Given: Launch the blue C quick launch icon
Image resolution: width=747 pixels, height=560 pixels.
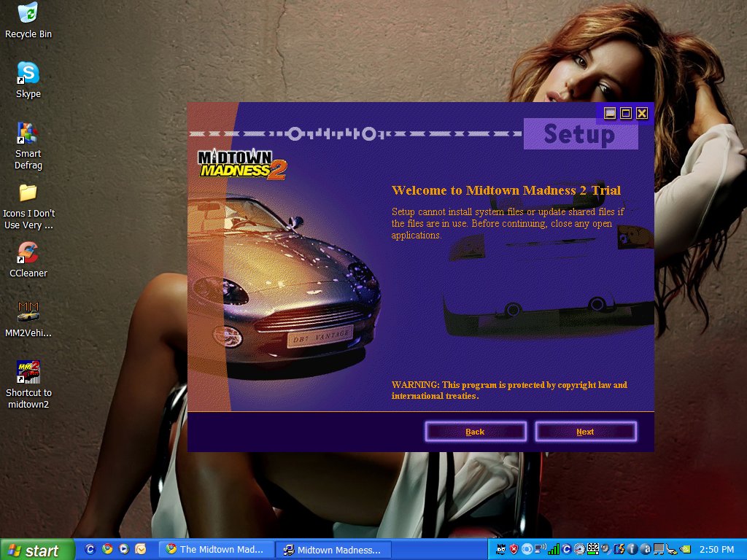Looking at the screenshot, I should click(x=90, y=549).
